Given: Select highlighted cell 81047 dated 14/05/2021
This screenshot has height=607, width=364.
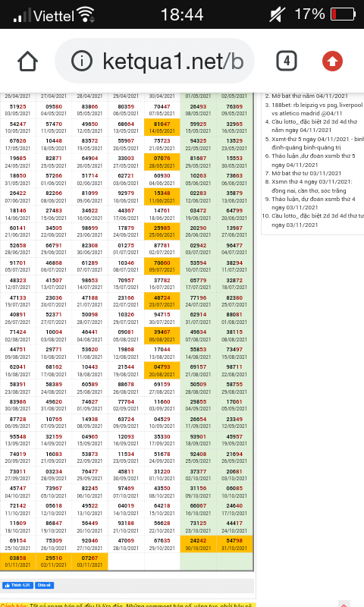Looking at the screenshot, I should (x=162, y=127).
